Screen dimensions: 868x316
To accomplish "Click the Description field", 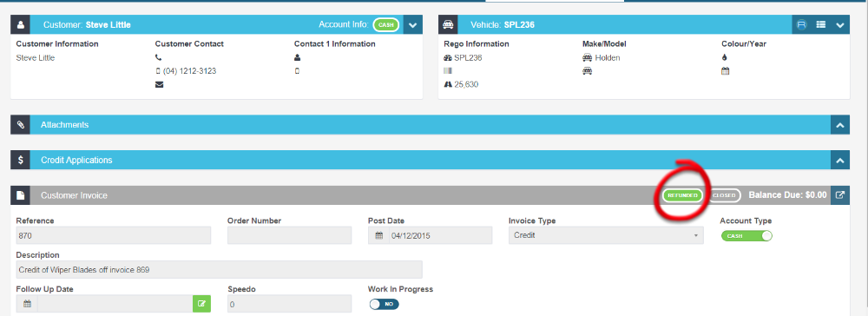I will [220, 269].
